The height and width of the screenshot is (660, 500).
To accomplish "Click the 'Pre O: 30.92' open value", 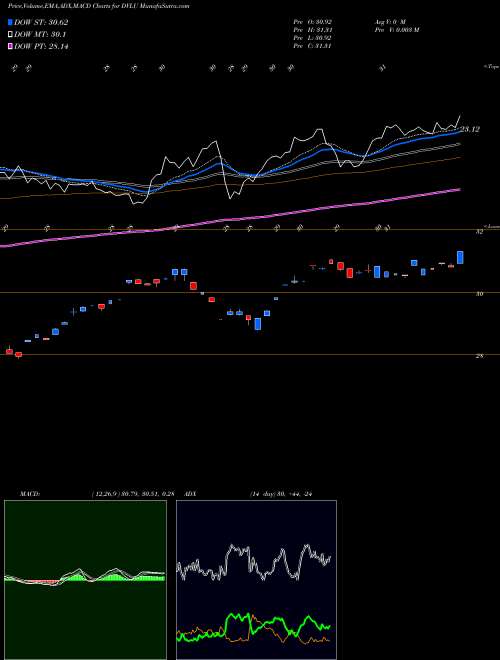I will pos(314,21).
